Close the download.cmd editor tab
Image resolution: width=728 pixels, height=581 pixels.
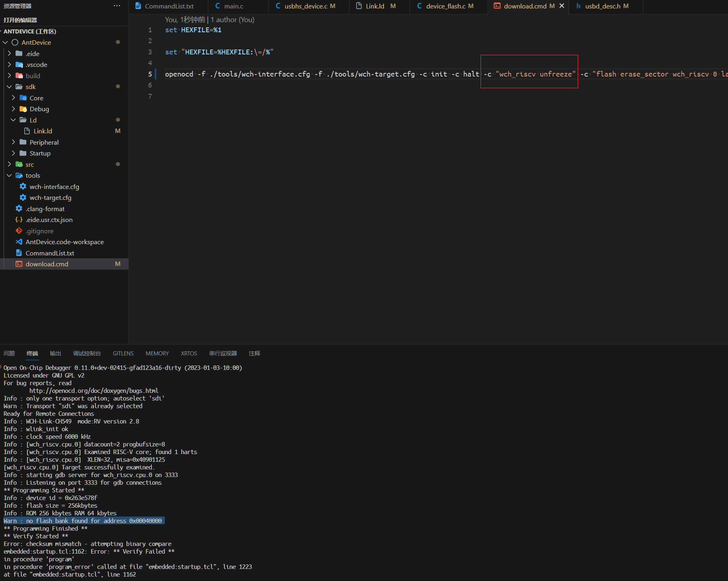[x=562, y=6]
